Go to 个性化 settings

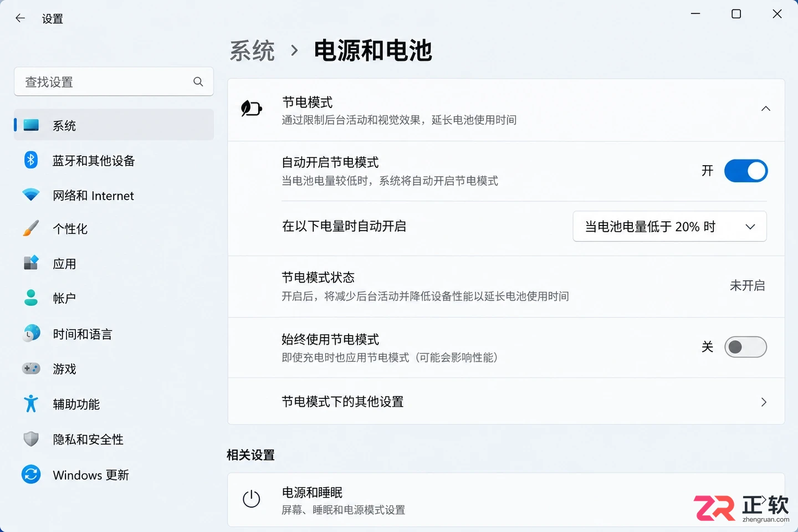pos(114,229)
